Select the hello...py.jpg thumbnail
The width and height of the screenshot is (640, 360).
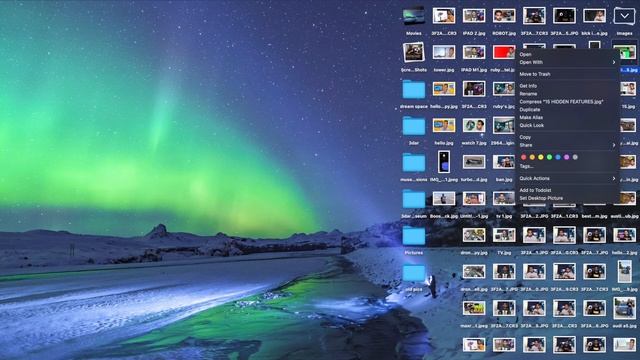tap(444, 89)
